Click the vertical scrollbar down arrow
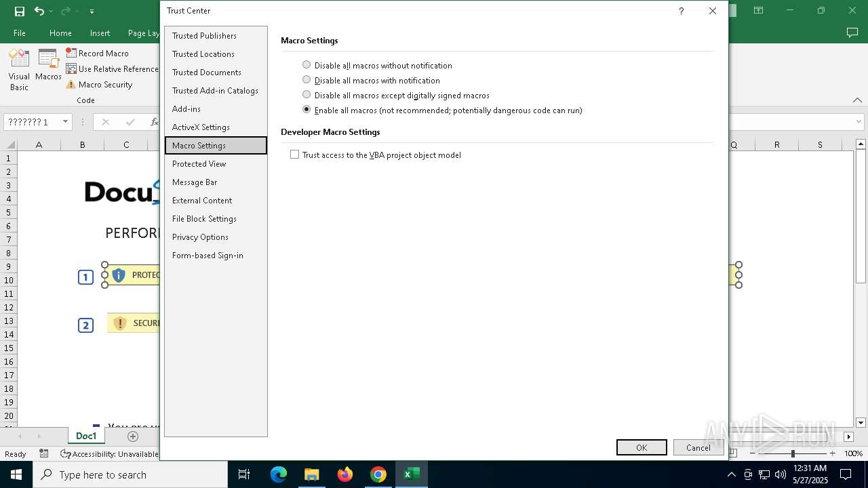 coord(861,422)
